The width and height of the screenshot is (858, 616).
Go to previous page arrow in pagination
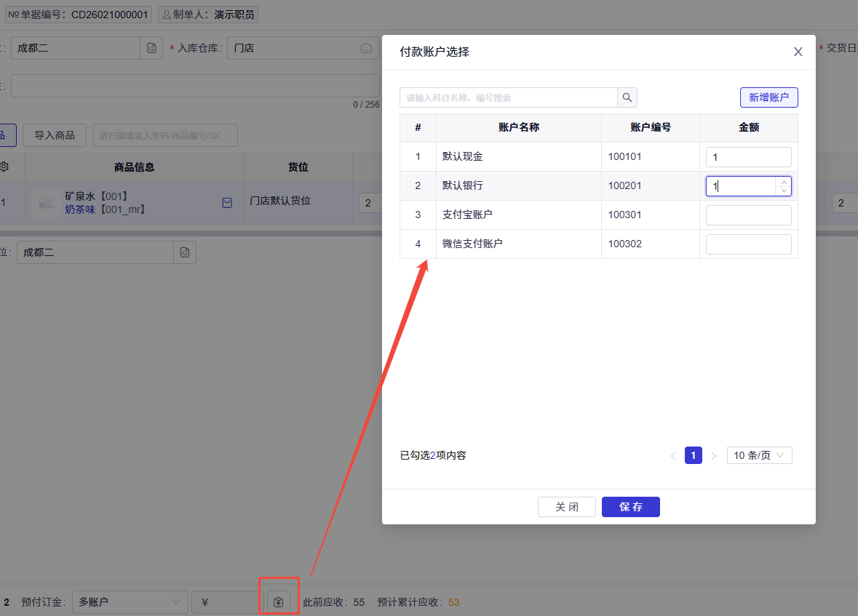[673, 455]
